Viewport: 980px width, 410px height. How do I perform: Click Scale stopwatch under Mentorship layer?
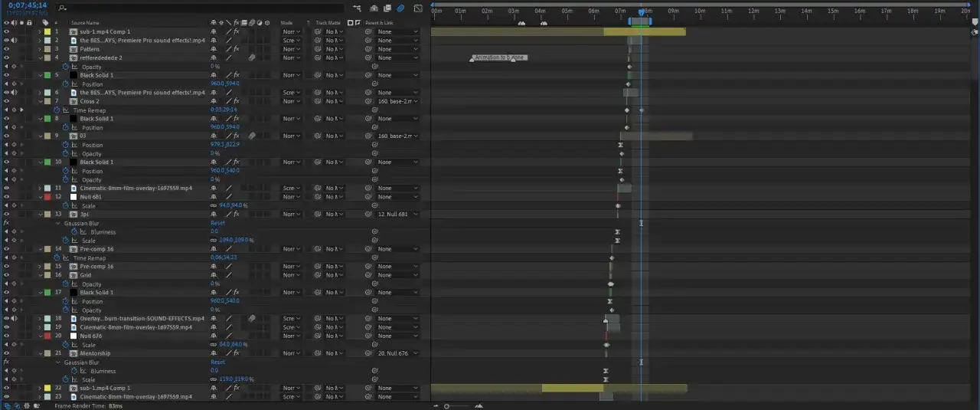click(x=66, y=379)
